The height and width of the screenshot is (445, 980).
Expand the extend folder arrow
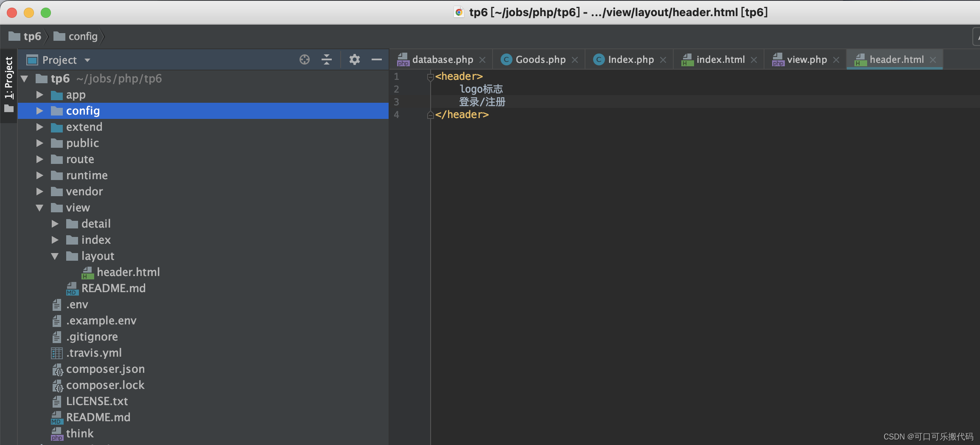click(x=40, y=127)
